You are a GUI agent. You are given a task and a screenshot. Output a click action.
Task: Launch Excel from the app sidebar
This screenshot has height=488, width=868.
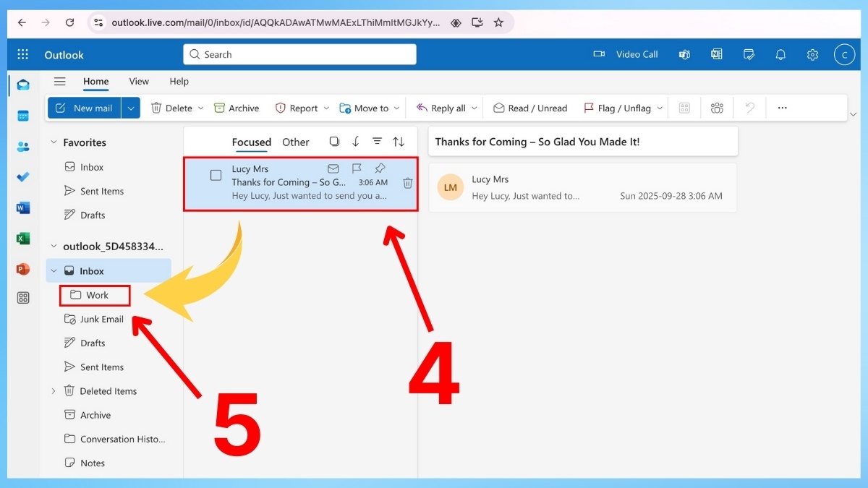point(23,239)
